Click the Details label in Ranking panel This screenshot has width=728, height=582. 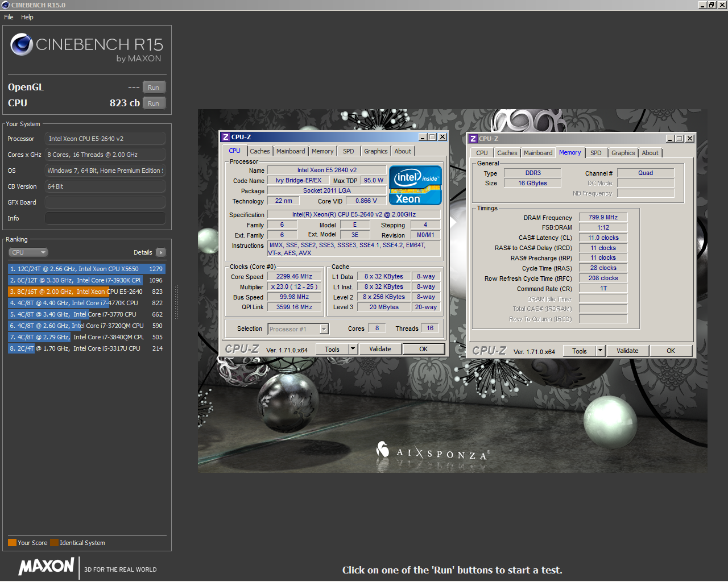pos(143,252)
